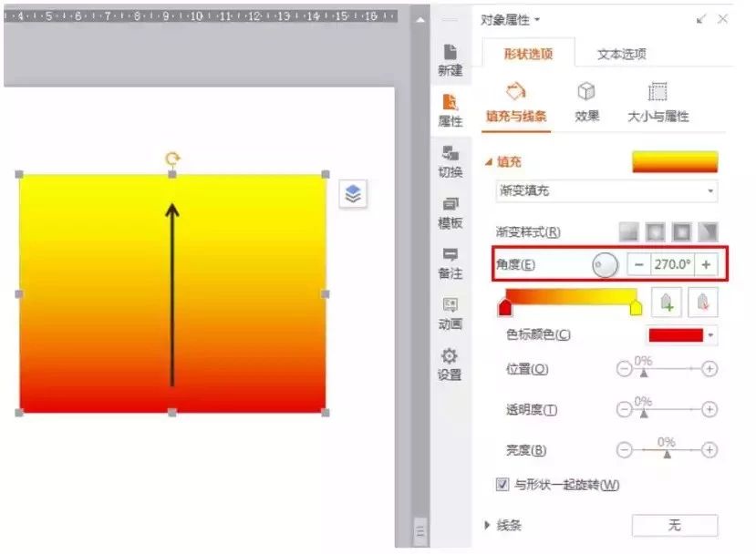The width and height of the screenshot is (756, 554).
Task: Choose the path gradient style icon
Action: tap(709, 232)
